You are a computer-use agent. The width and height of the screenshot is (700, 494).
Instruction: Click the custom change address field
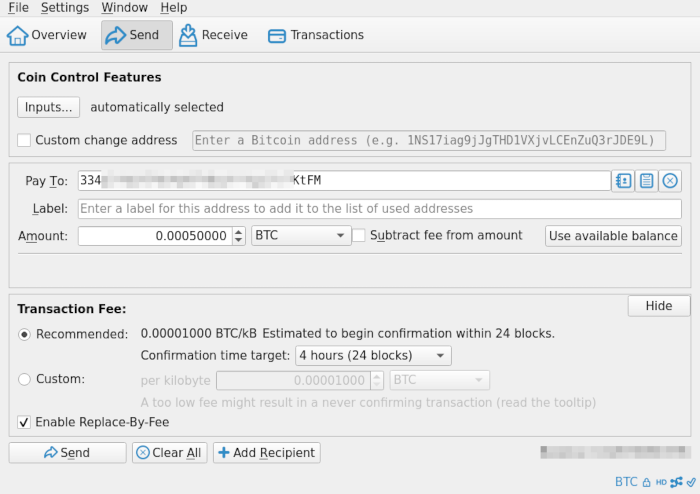429,141
